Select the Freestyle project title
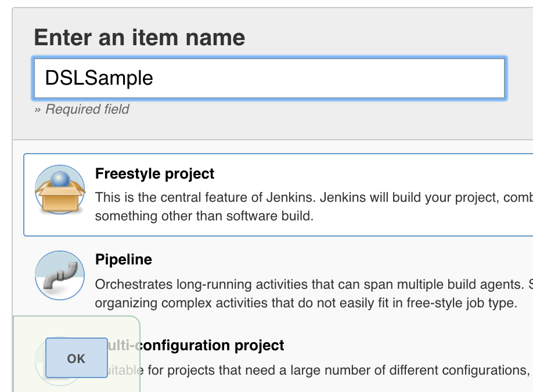533x392 pixels. tap(154, 174)
